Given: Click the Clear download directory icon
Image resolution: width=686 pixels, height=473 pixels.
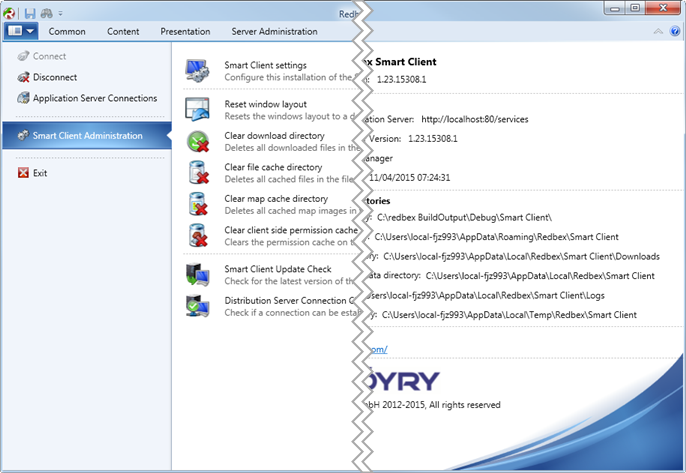Looking at the screenshot, I should 197,141.
